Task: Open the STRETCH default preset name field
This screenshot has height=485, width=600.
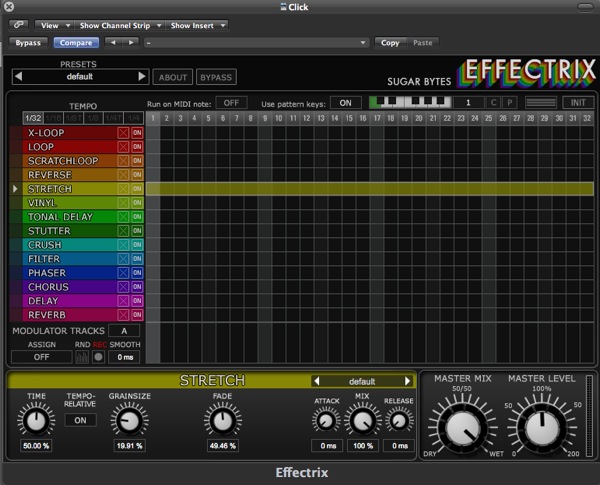Action: click(x=362, y=381)
